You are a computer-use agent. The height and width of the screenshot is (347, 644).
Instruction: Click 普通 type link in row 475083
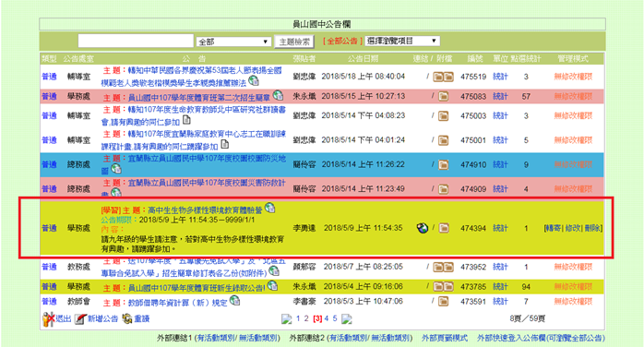click(49, 97)
